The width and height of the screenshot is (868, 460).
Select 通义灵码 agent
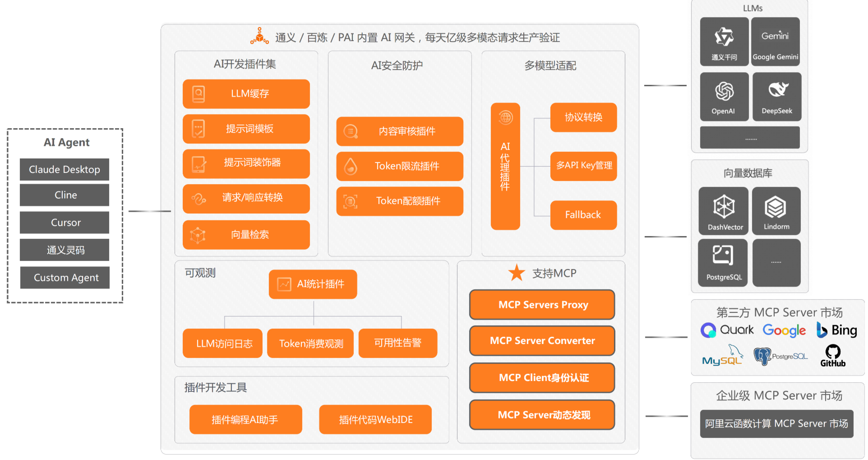click(65, 250)
